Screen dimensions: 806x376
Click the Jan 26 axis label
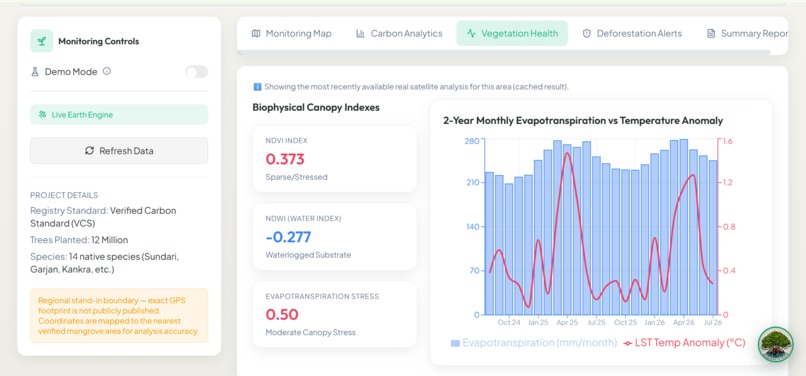[x=655, y=323]
